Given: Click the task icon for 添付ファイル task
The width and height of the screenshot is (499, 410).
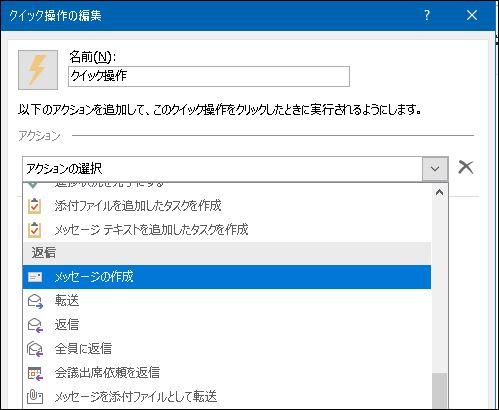Looking at the screenshot, I should (35, 206).
